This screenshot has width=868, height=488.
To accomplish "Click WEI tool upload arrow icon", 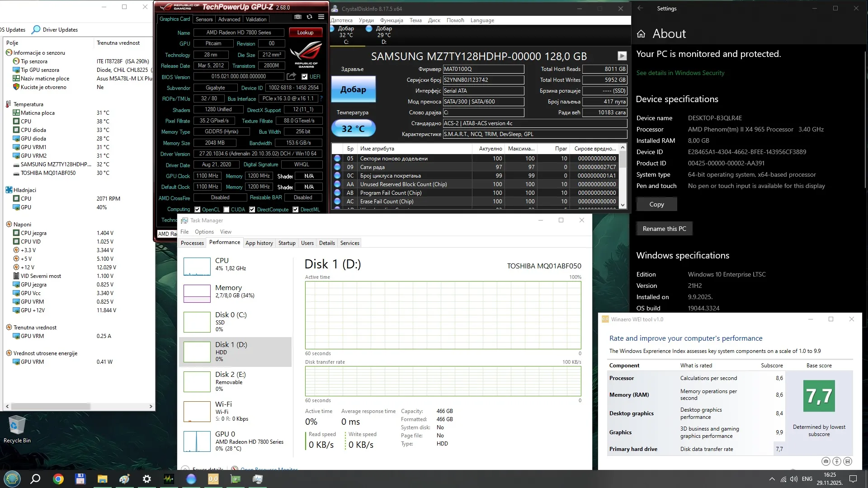I will tap(837, 461).
